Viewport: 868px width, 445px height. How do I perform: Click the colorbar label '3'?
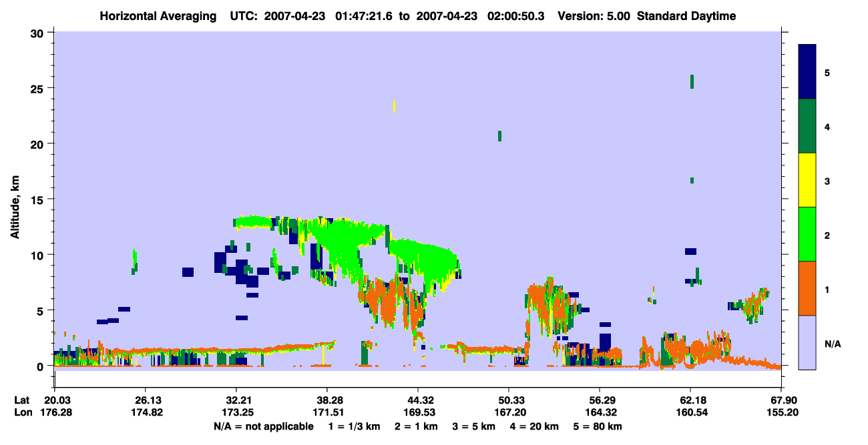pos(827,181)
